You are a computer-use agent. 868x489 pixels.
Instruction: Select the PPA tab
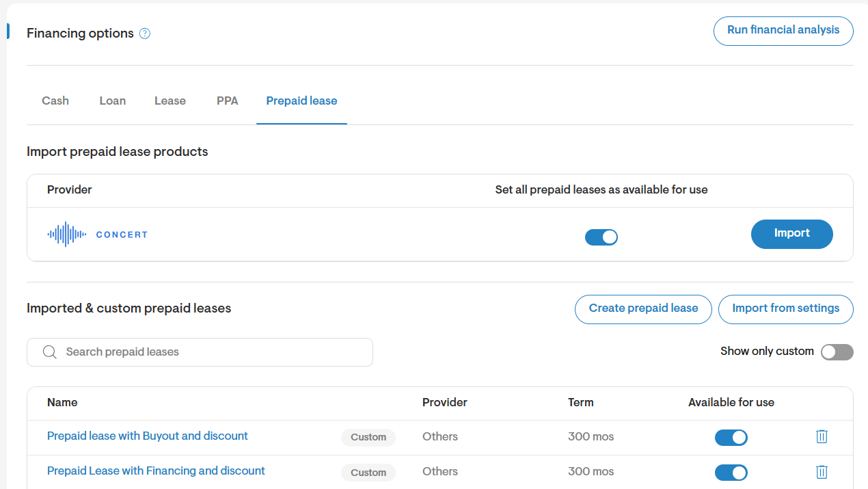pos(228,101)
